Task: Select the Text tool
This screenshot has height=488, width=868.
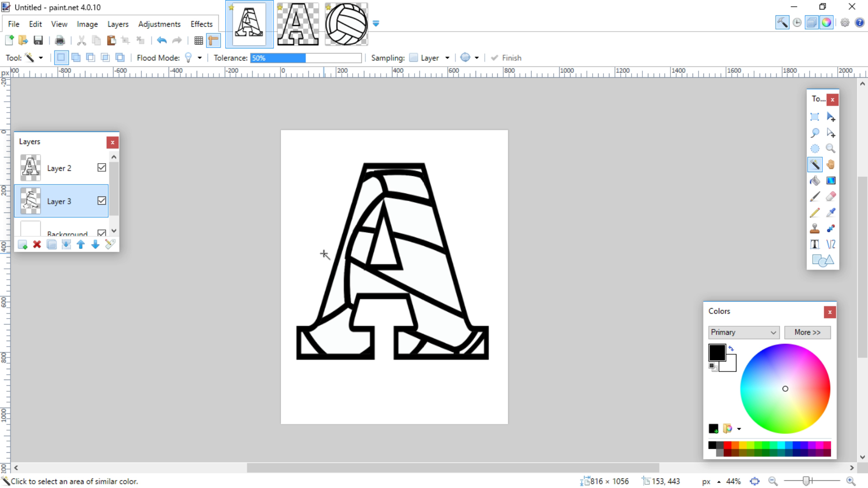Action: coord(815,244)
